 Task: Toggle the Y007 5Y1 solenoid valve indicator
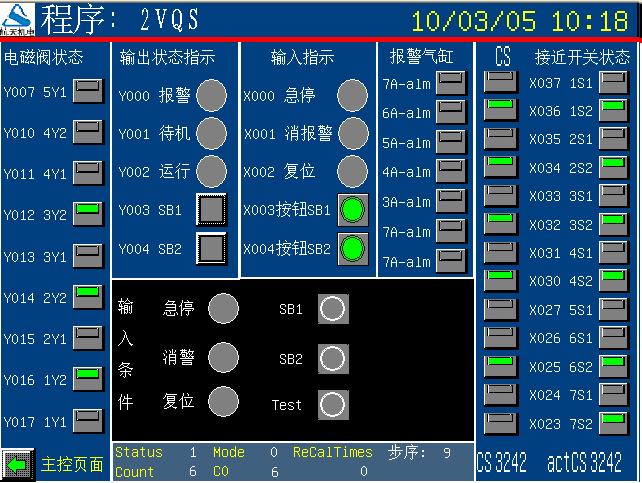pos(89,90)
